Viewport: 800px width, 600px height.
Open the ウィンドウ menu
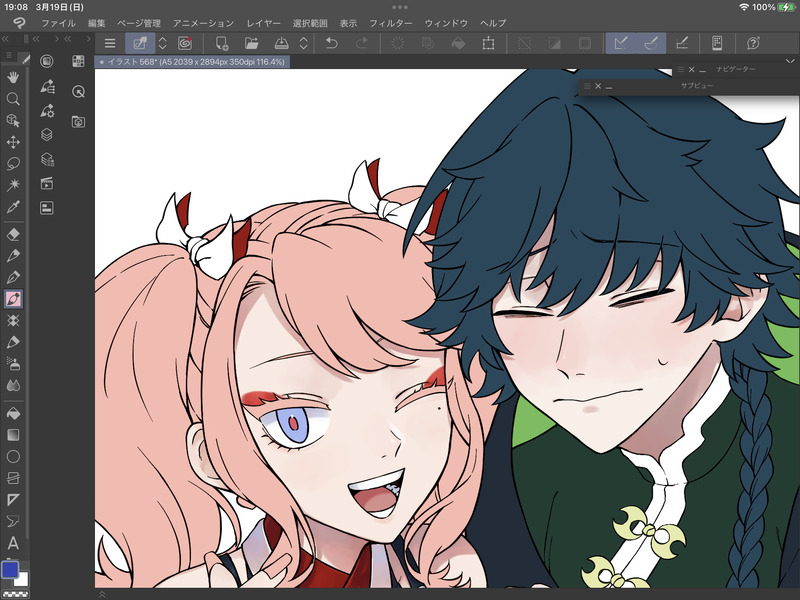point(446,23)
